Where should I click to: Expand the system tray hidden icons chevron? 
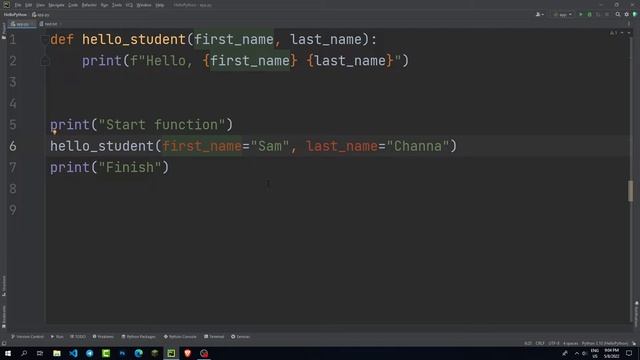pyautogui.click(x=576, y=353)
